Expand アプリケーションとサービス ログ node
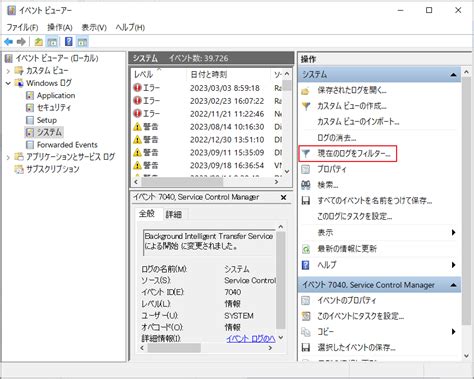Viewport: 474px width, 379px height. coord(8,157)
